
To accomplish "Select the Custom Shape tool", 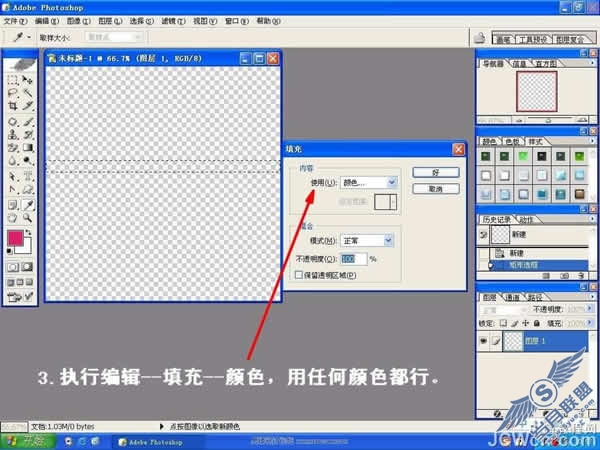I will (x=28, y=189).
